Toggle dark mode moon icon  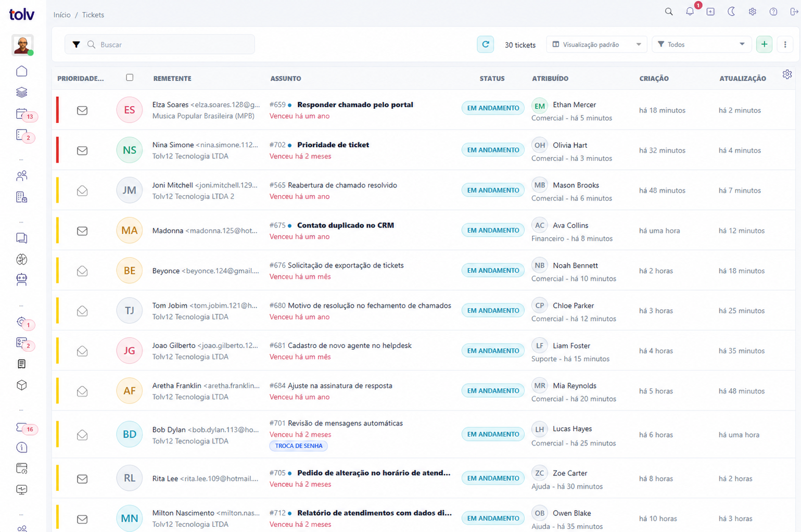(731, 12)
